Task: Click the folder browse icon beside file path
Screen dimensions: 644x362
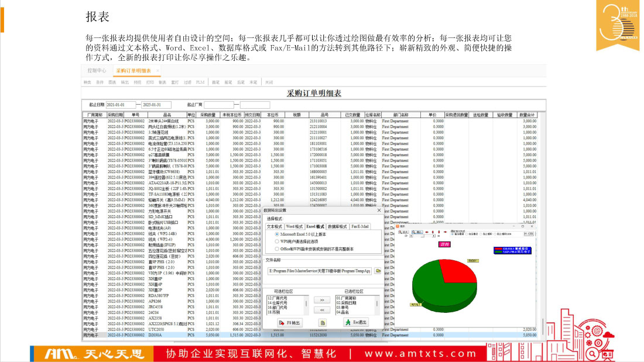Action: pos(378,271)
